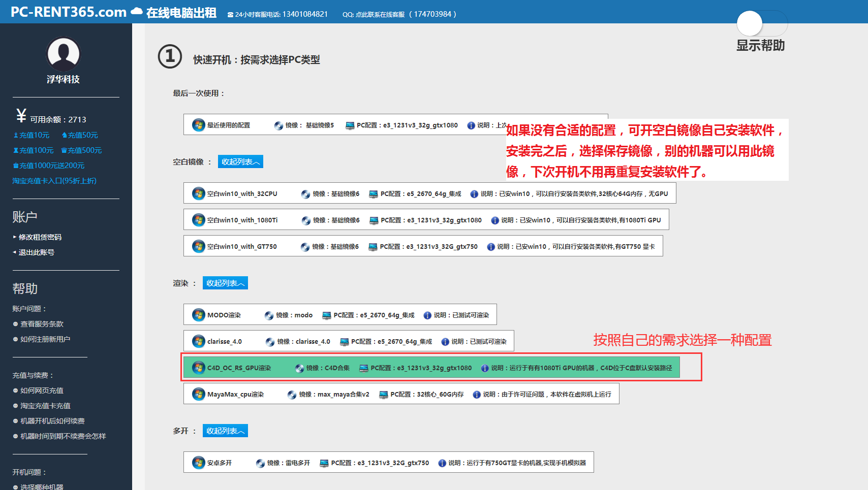Click info icon in 最近使用的配置 row
868x490 pixels.
471,125
